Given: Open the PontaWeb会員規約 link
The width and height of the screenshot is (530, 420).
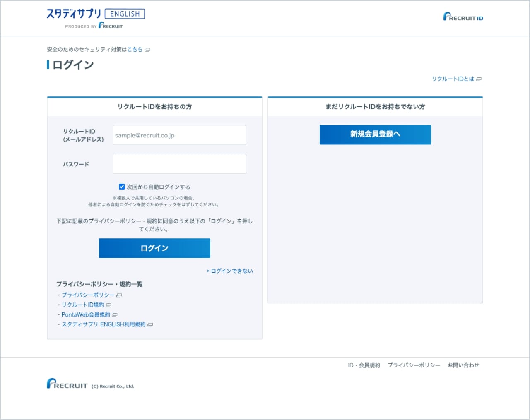Looking at the screenshot, I should 86,315.
